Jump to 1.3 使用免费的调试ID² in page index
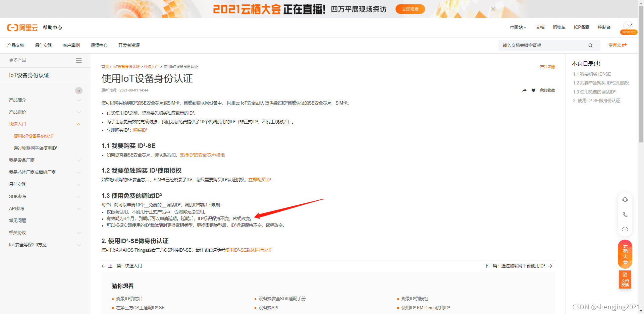 tap(594, 92)
